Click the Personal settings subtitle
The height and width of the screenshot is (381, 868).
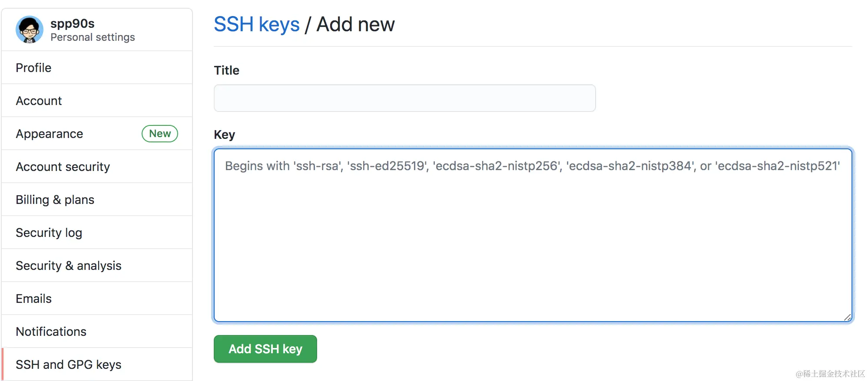pyautogui.click(x=93, y=37)
